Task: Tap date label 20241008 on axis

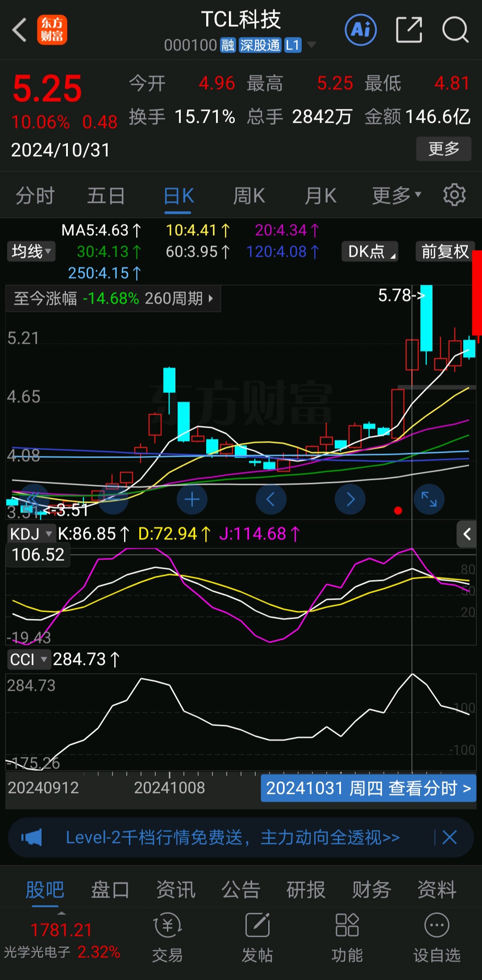Action: [x=170, y=788]
